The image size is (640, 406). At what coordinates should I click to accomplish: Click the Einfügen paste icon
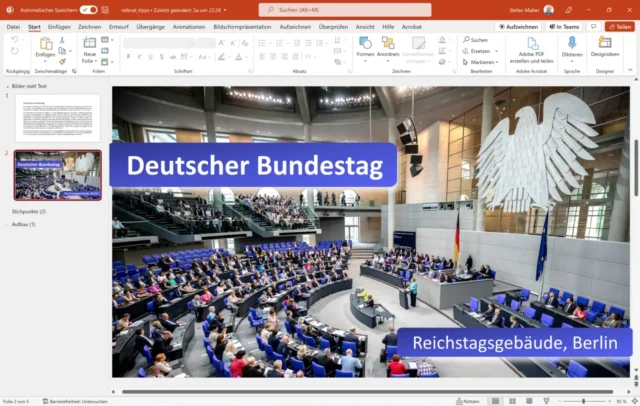(46, 47)
